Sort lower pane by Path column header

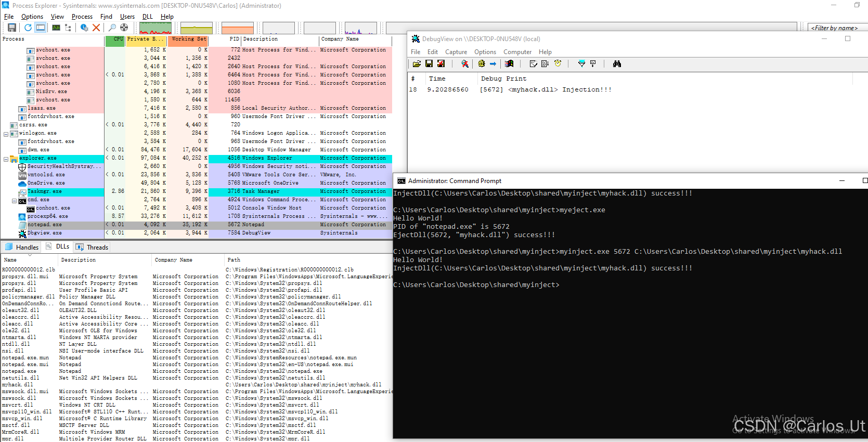pos(308,260)
